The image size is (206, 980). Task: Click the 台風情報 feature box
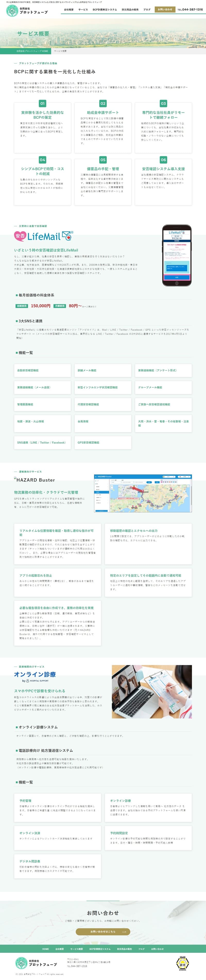(x=103, y=423)
